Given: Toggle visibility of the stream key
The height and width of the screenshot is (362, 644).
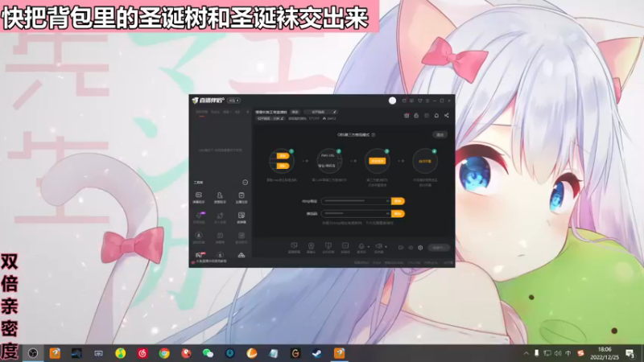Looking at the screenshot, I should (387, 213).
